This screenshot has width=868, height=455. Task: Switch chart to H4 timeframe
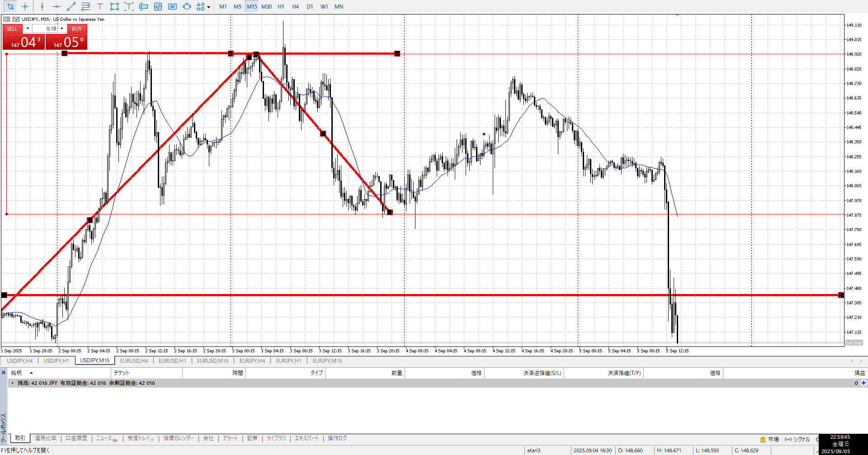click(x=295, y=6)
